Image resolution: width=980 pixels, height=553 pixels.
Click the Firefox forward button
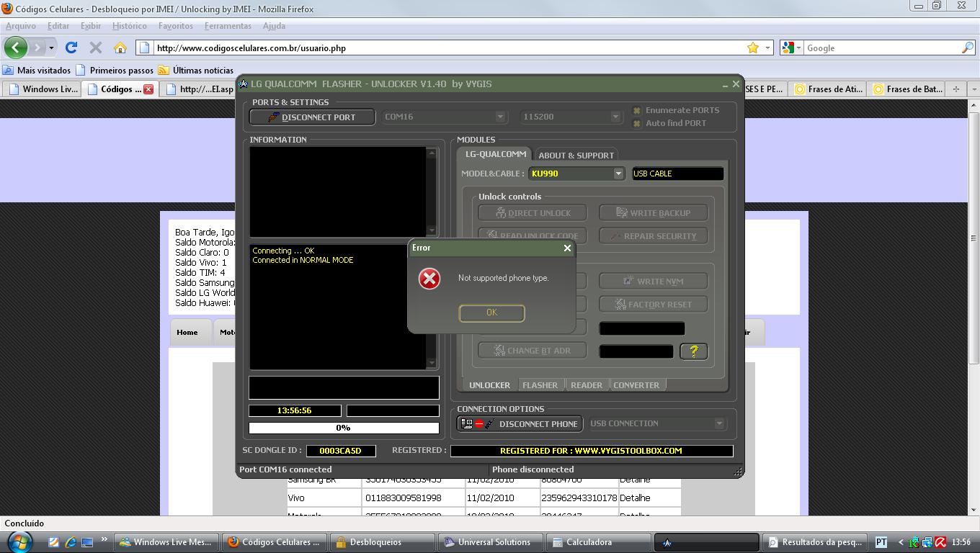coord(37,48)
